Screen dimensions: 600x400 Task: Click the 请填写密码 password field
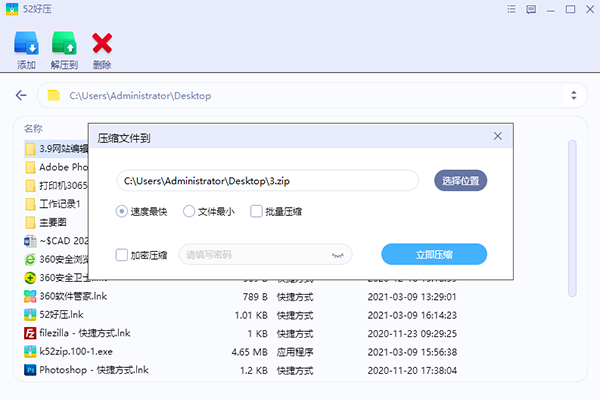coord(265,255)
